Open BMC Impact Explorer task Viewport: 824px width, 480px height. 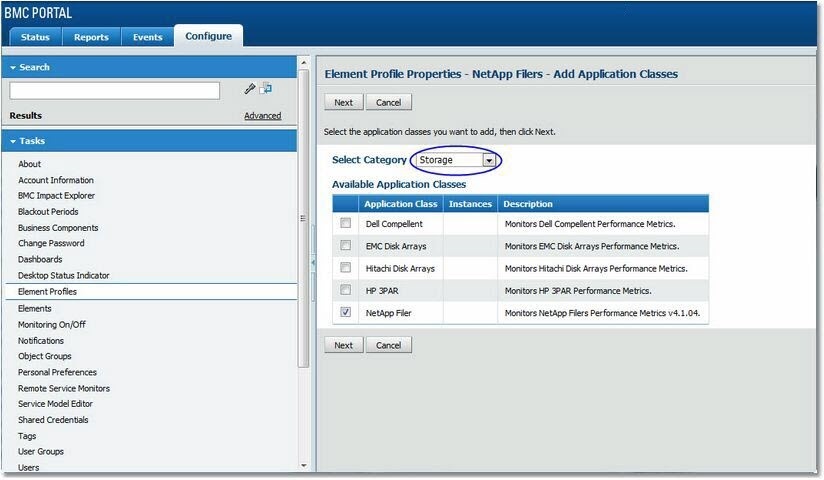pos(56,196)
